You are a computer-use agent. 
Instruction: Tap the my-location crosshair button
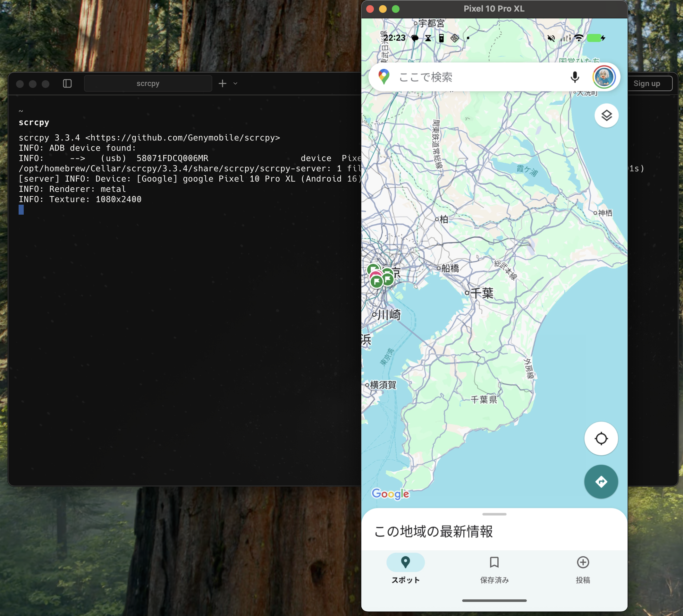[x=601, y=438]
